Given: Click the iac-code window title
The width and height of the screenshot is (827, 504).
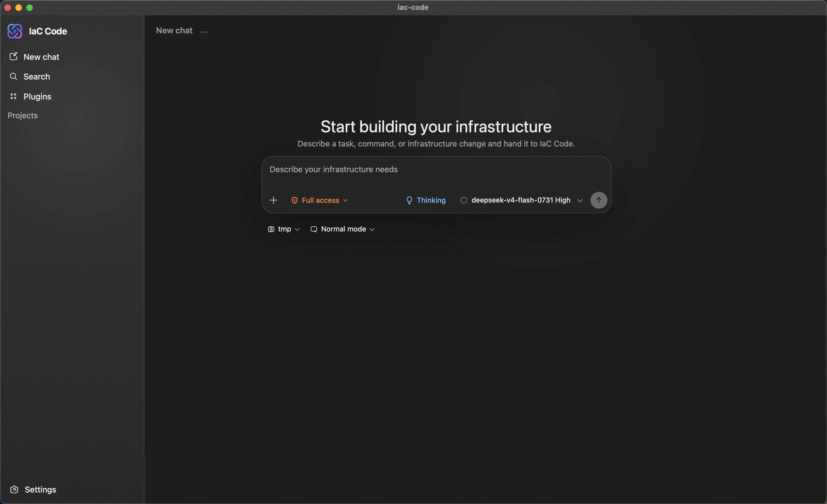Looking at the screenshot, I should click(x=413, y=7).
